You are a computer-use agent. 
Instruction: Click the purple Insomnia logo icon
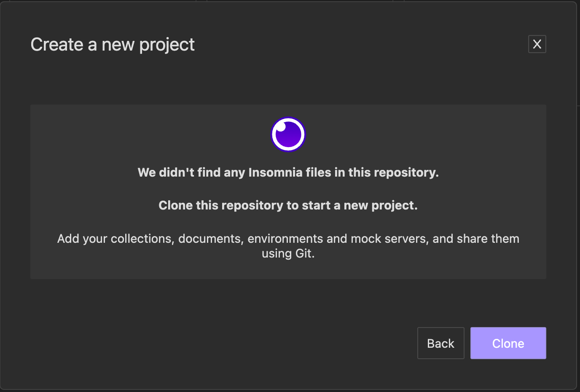(288, 134)
